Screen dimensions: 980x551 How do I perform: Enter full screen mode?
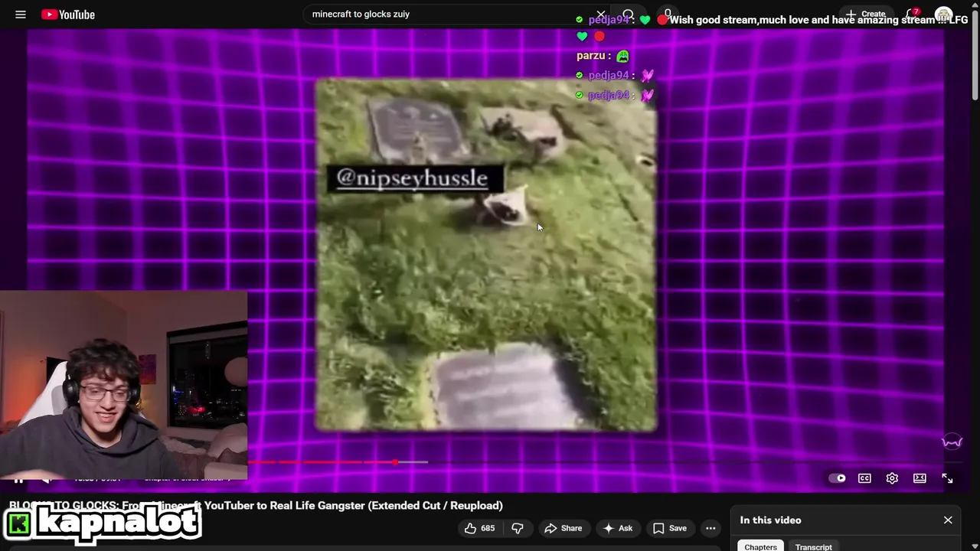click(x=947, y=478)
